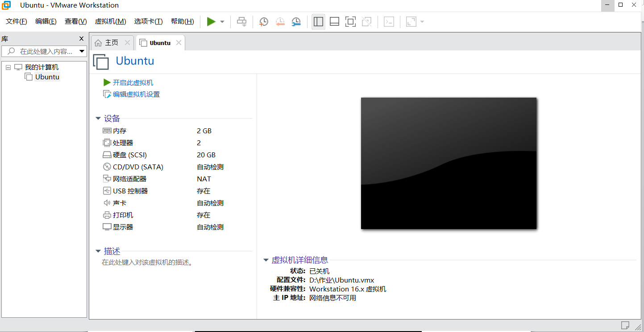Collapse the 描述 section
Screen dimensions: 644x332
pos(98,251)
